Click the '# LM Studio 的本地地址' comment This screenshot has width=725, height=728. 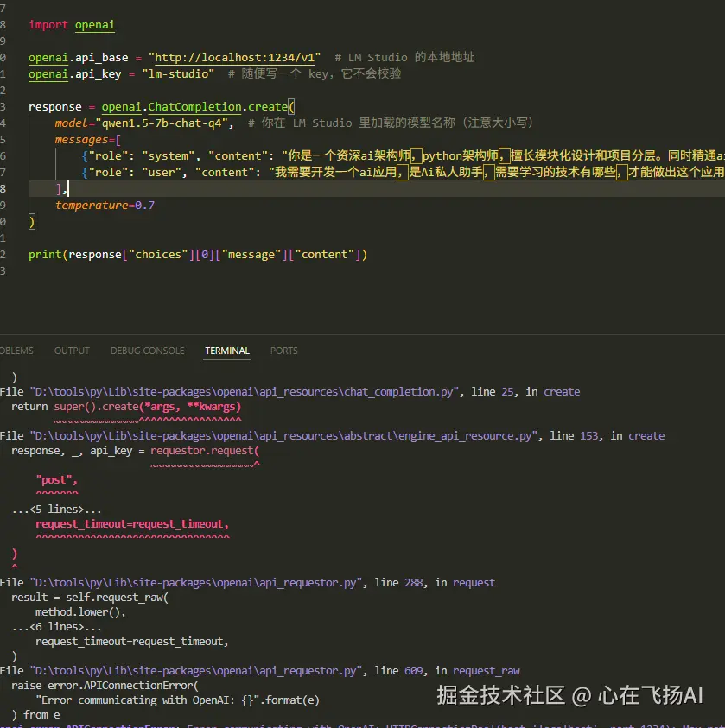404,58
